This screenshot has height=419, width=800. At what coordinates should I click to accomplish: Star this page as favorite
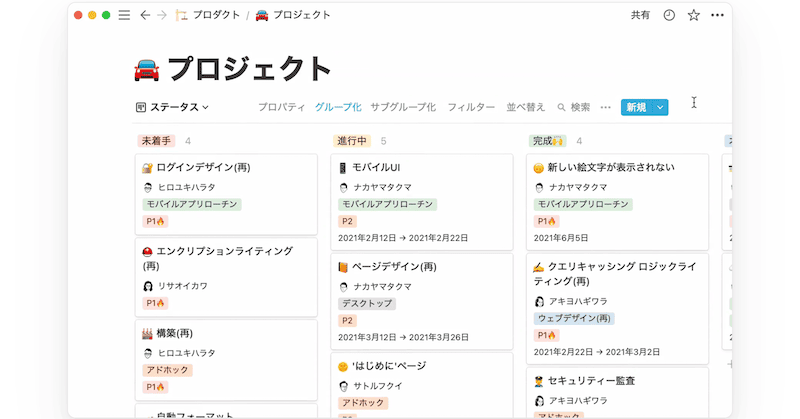[693, 16]
